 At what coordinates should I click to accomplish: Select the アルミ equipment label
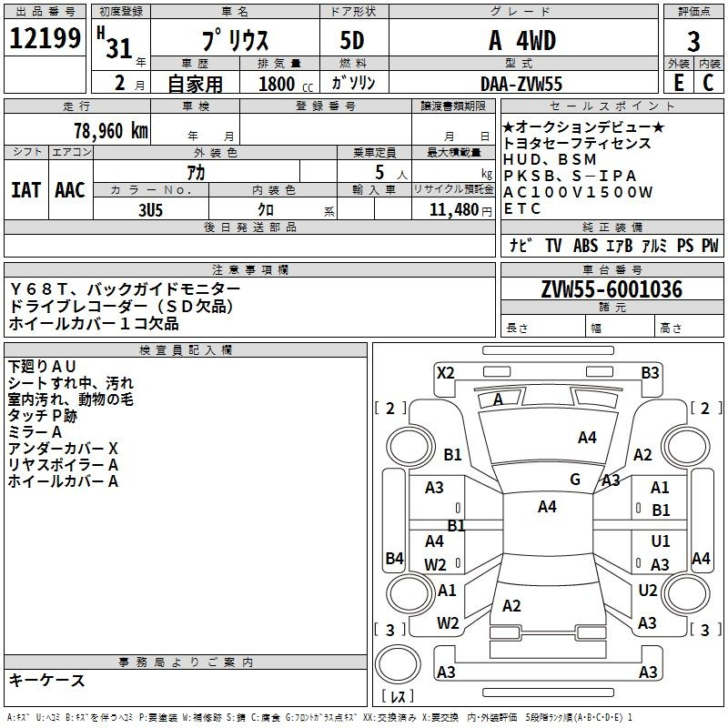coord(653,246)
